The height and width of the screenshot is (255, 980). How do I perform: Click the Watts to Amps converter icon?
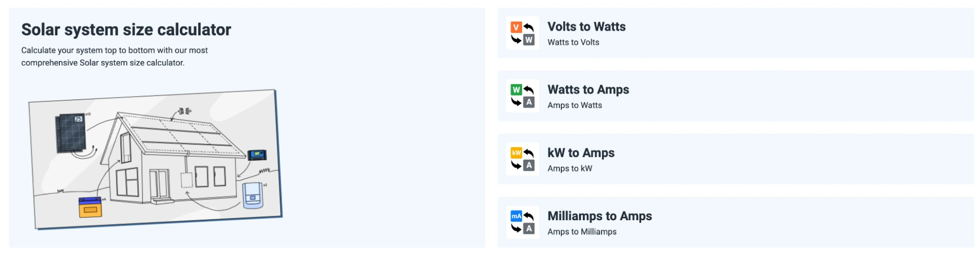click(x=522, y=96)
